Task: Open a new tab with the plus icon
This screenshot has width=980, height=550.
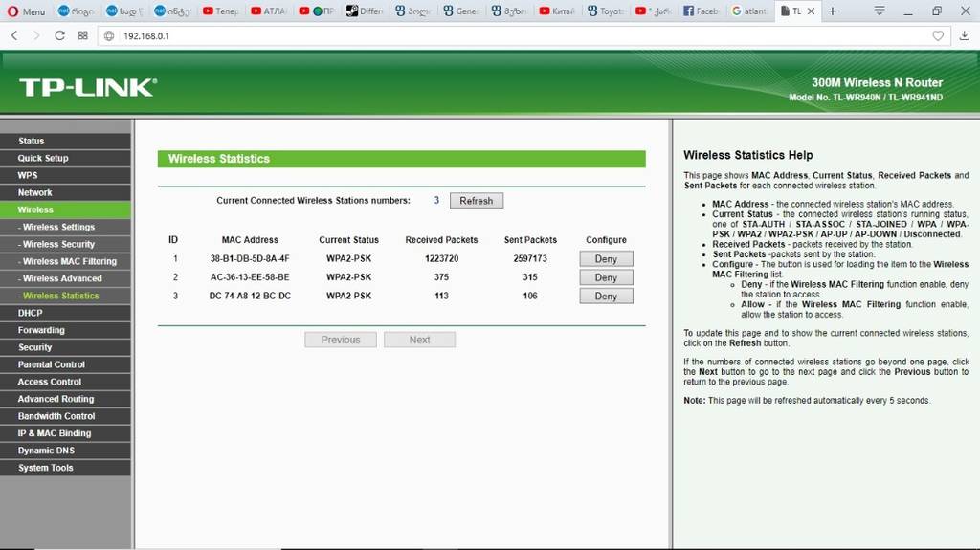Action: click(x=832, y=11)
